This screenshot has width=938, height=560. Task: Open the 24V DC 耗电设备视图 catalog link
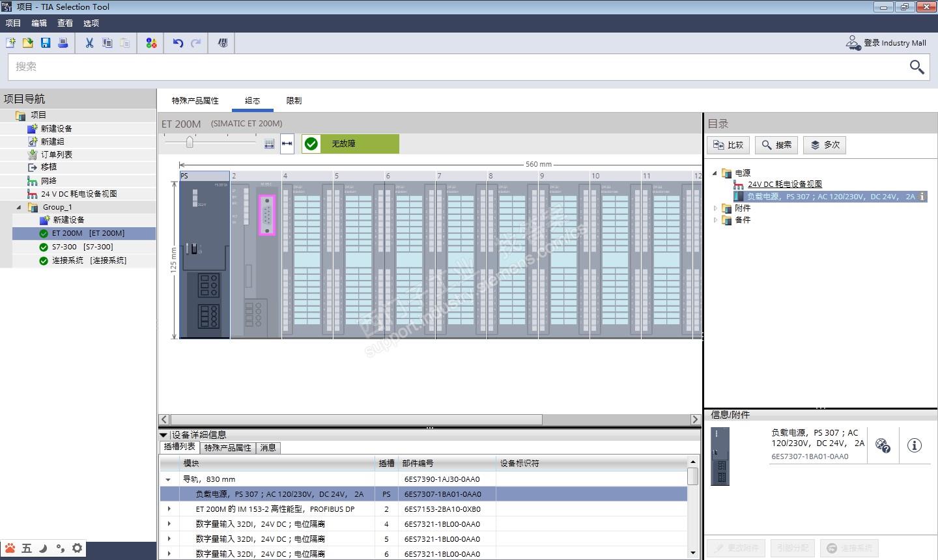click(x=785, y=184)
